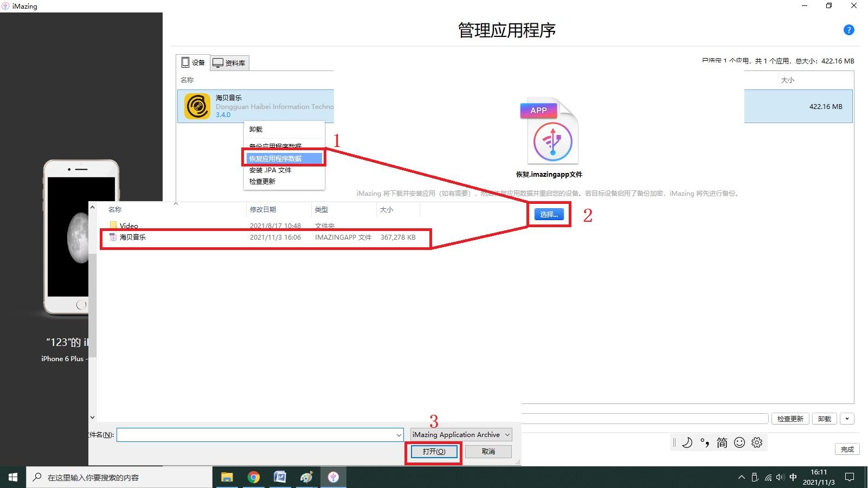
Task: Click the taskbar search box
Action: click(119, 477)
